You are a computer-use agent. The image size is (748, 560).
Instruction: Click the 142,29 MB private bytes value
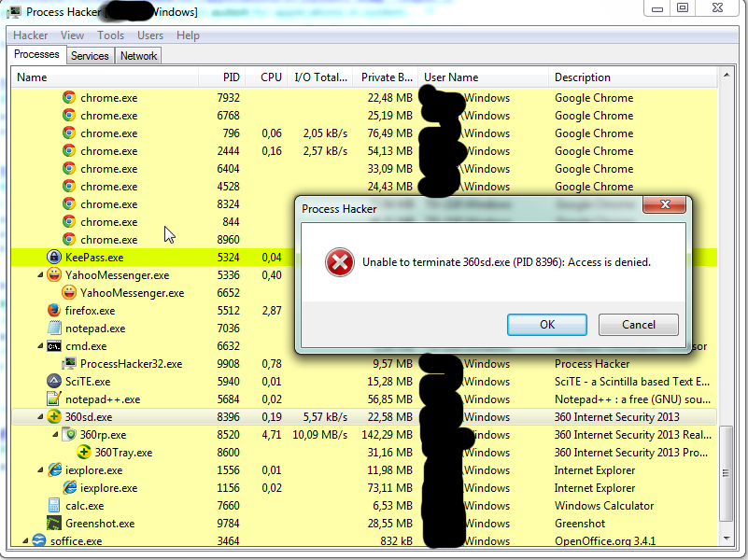(x=387, y=435)
